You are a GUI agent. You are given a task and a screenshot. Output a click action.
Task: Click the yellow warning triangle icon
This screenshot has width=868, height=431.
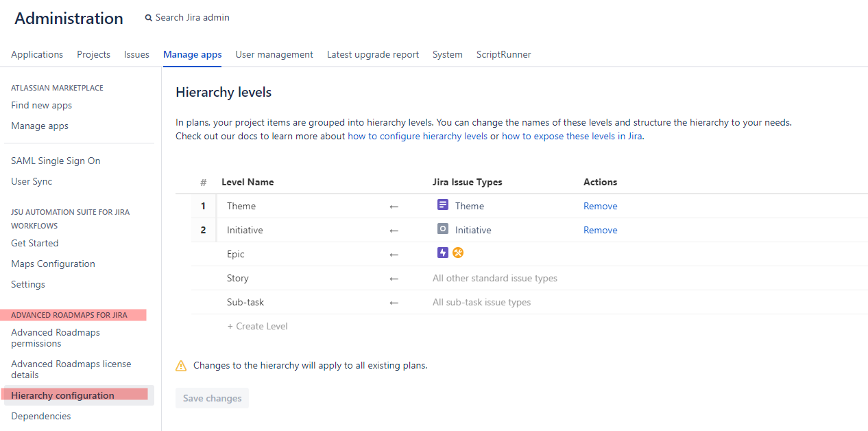(181, 366)
